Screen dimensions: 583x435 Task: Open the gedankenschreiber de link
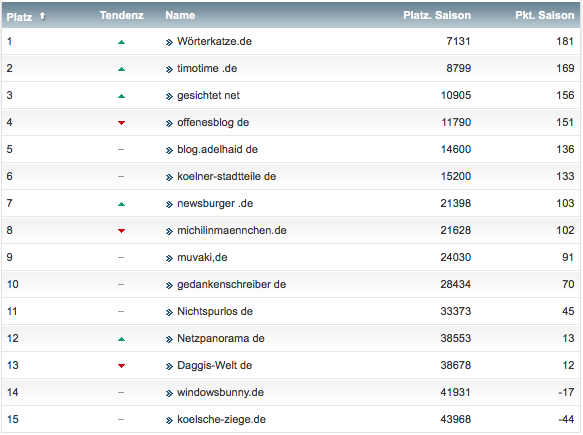click(x=232, y=284)
